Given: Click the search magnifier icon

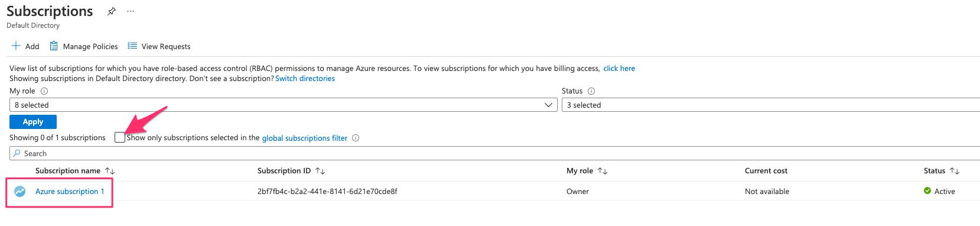Looking at the screenshot, I should pos(17,153).
